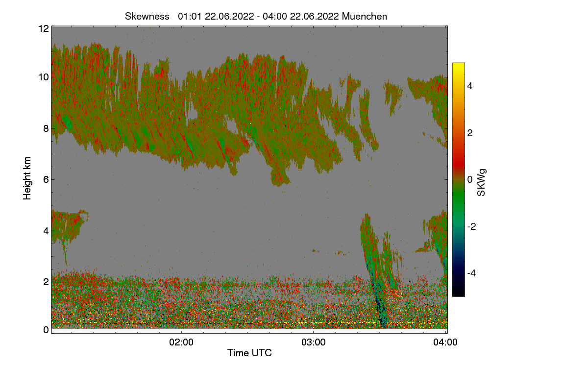Click the 'Time UTC' axis label
Image resolution: width=588 pixels, height=392 pixels.
(x=249, y=353)
